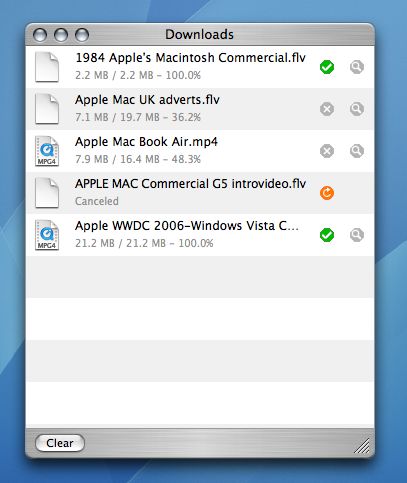Click the Apple WWDC 2006-Windows Vista filename
The height and width of the screenshot is (483, 407).
click(x=187, y=226)
